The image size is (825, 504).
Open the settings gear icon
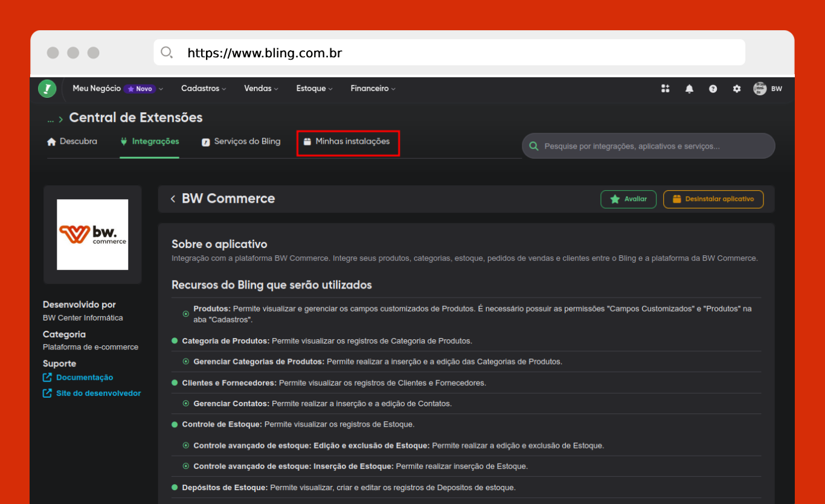coord(737,89)
